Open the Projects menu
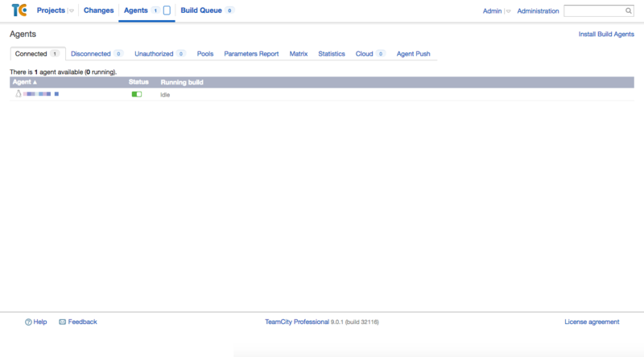Viewport: 644px width, 357px height. (51, 10)
